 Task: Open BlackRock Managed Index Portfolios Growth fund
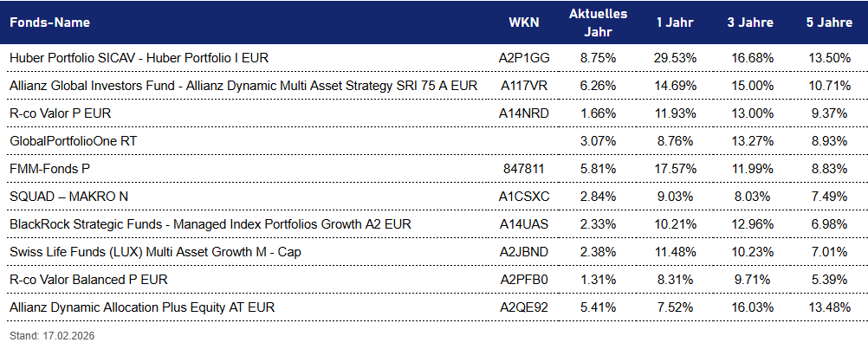[210, 224]
